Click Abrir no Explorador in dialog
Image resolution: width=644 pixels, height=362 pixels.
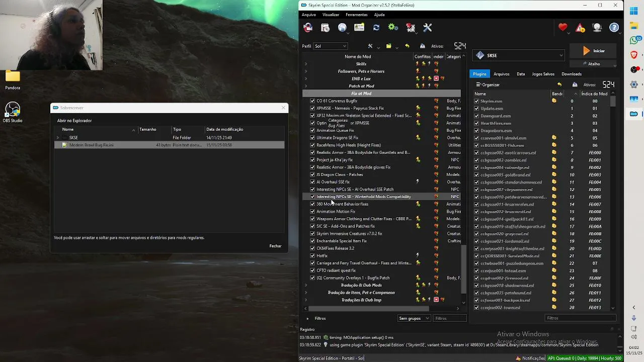coord(74,121)
